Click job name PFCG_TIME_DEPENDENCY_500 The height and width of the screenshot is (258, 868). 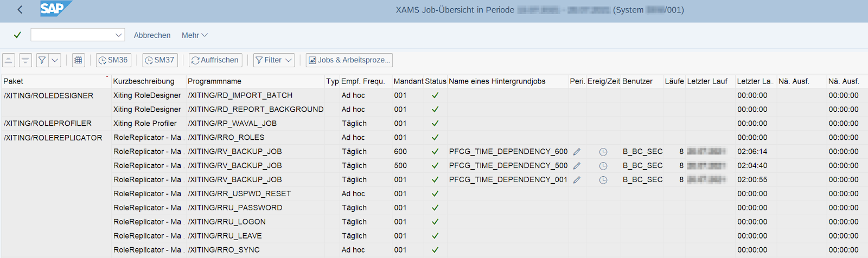click(x=508, y=166)
